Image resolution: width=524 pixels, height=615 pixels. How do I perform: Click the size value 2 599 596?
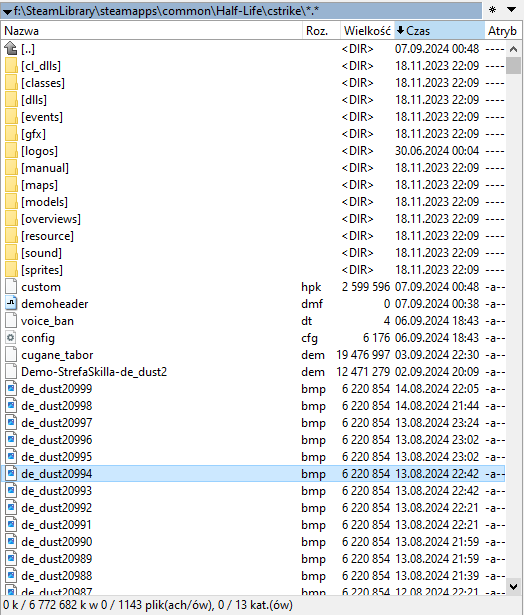366,287
